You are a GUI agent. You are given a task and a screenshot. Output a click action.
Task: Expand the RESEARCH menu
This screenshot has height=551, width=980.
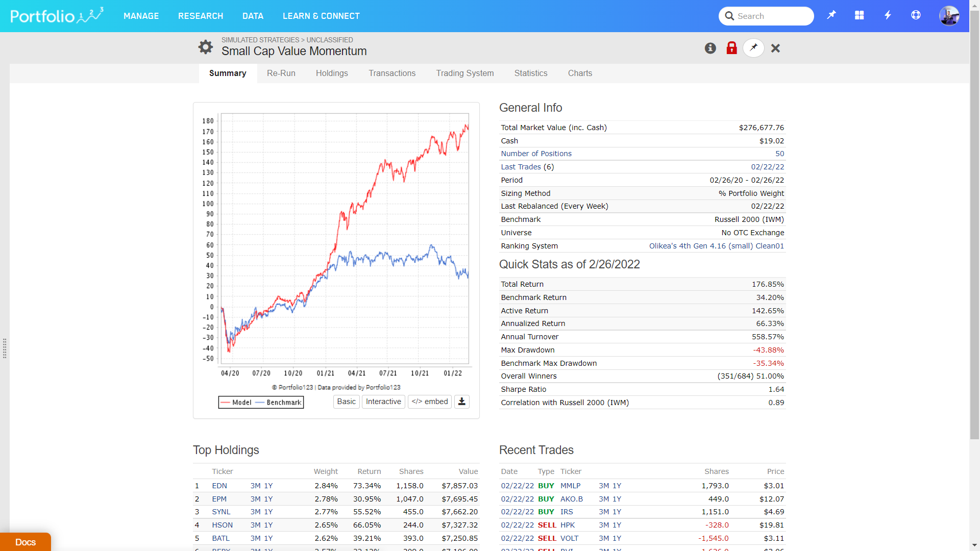point(201,16)
